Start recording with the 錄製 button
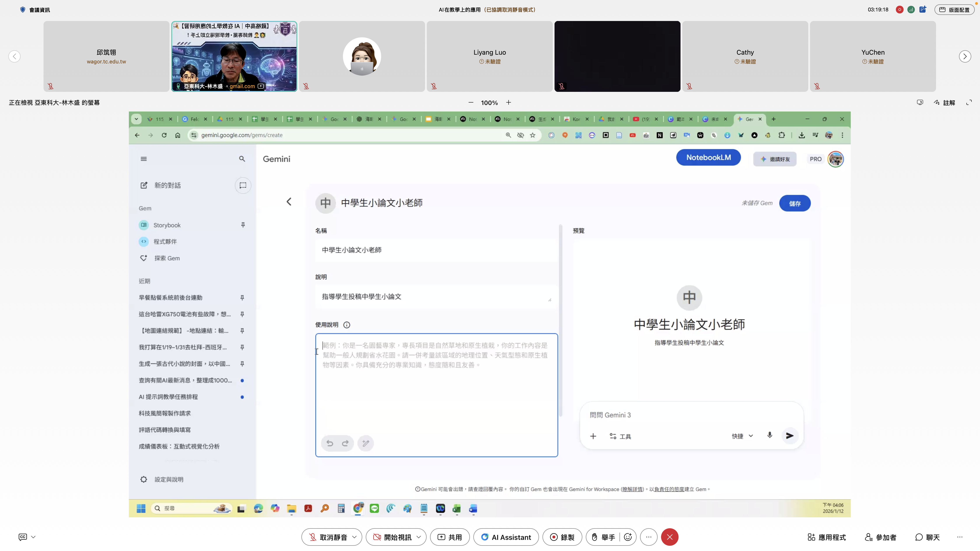Viewport: 980px width, 551px height. 562,537
